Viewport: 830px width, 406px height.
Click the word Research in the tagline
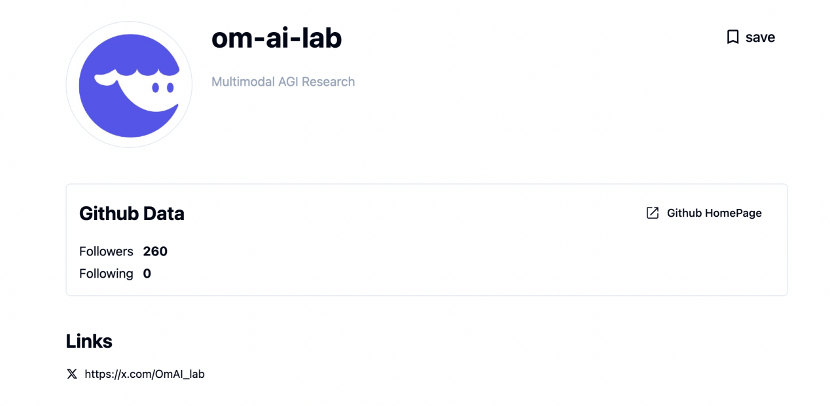(x=329, y=82)
